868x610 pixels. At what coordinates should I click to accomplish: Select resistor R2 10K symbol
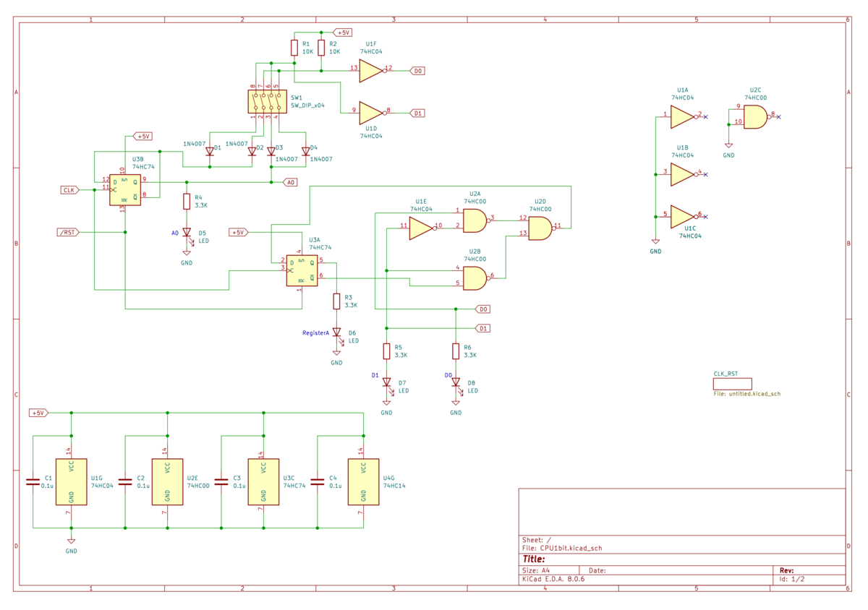click(320, 48)
